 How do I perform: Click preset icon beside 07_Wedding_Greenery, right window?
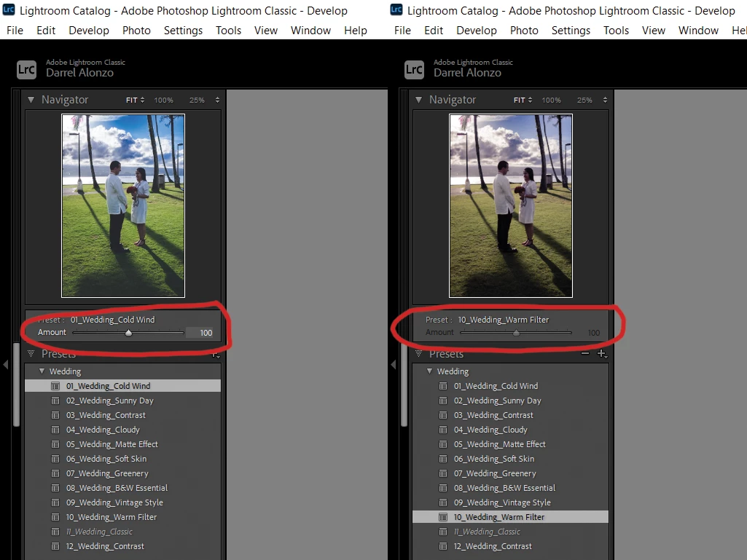point(443,473)
